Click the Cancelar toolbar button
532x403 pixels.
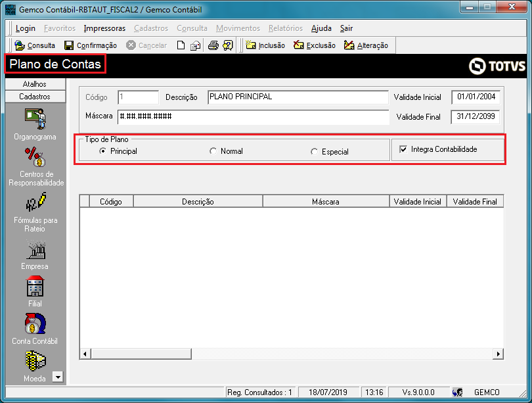coord(146,45)
